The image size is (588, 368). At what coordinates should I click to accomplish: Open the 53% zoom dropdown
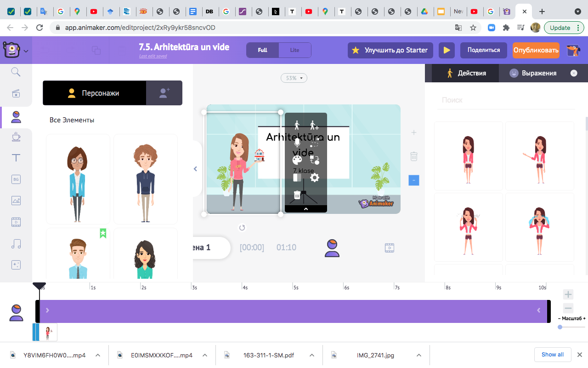(294, 78)
